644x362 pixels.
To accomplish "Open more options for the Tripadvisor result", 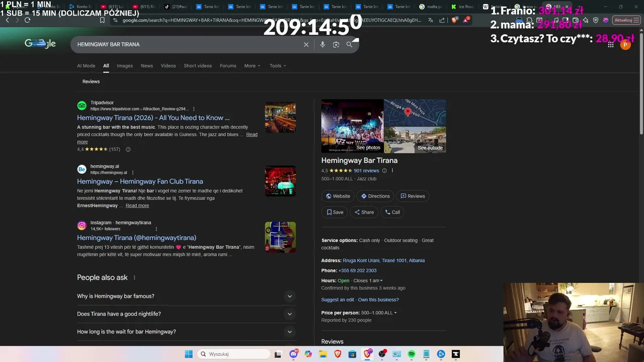I will coord(194,109).
